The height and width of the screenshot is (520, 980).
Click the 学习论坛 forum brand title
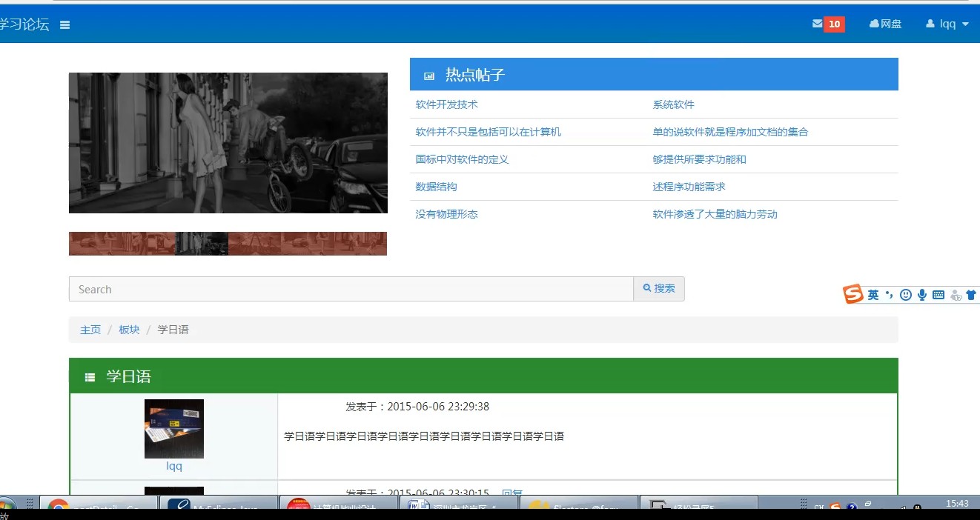(x=24, y=24)
